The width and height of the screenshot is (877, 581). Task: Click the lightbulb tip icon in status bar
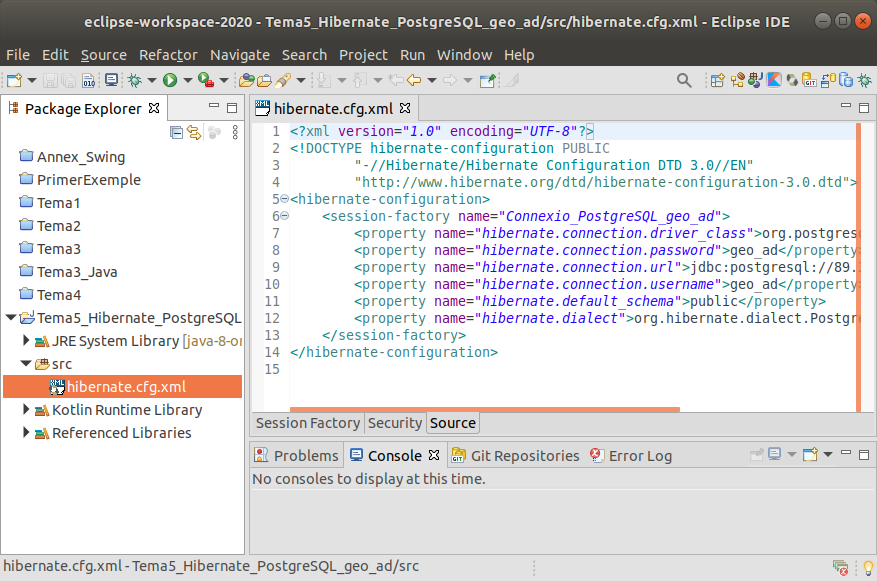click(868, 568)
